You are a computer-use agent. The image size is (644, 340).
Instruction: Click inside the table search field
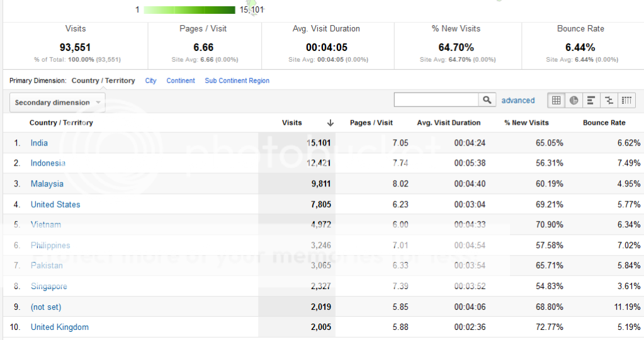[x=436, y=100]
